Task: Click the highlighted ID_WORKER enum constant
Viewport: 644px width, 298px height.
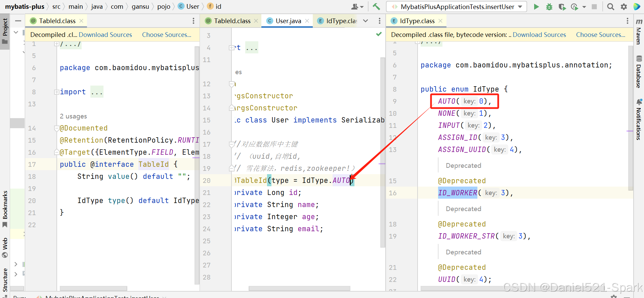Action: 458,193
